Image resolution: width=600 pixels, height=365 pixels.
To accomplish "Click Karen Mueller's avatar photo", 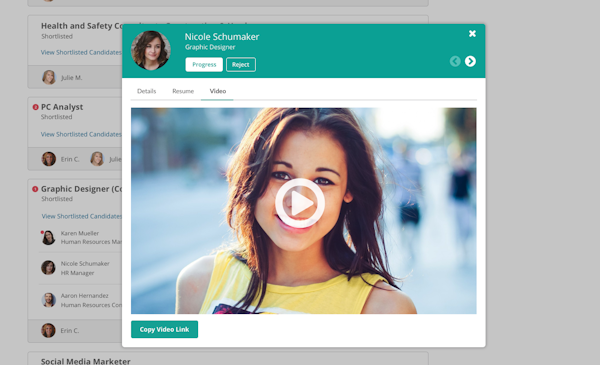I will [x=48, y=238].
